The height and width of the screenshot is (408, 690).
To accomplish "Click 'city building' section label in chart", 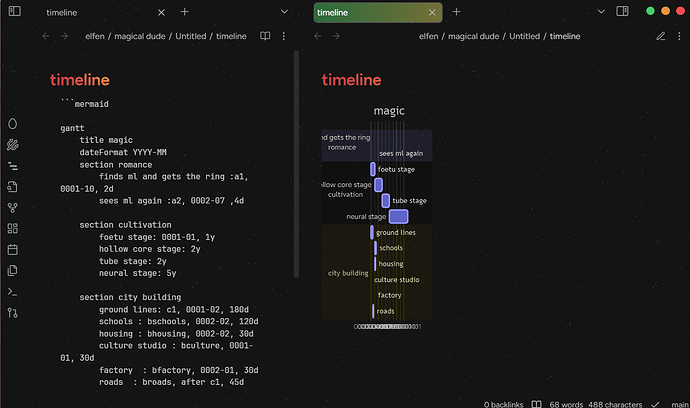I will pos(348,273).
